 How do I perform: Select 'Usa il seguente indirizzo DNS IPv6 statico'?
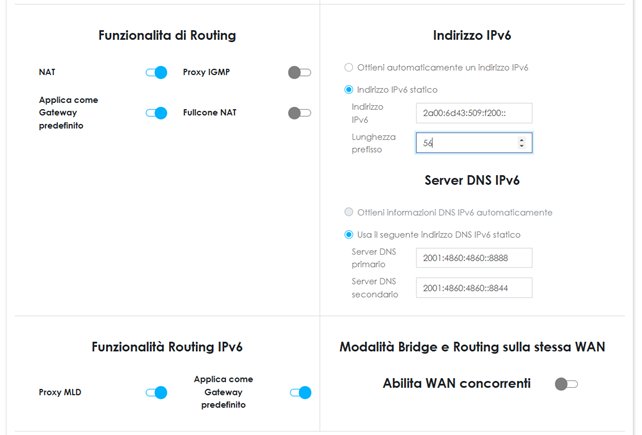coord(348,234)
